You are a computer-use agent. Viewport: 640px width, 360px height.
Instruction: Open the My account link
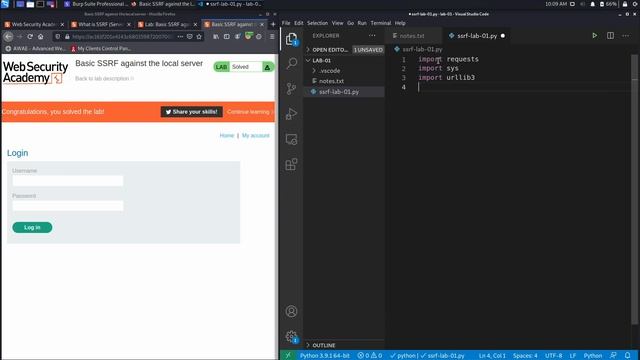pyautogui.click(x=256, y=136)
